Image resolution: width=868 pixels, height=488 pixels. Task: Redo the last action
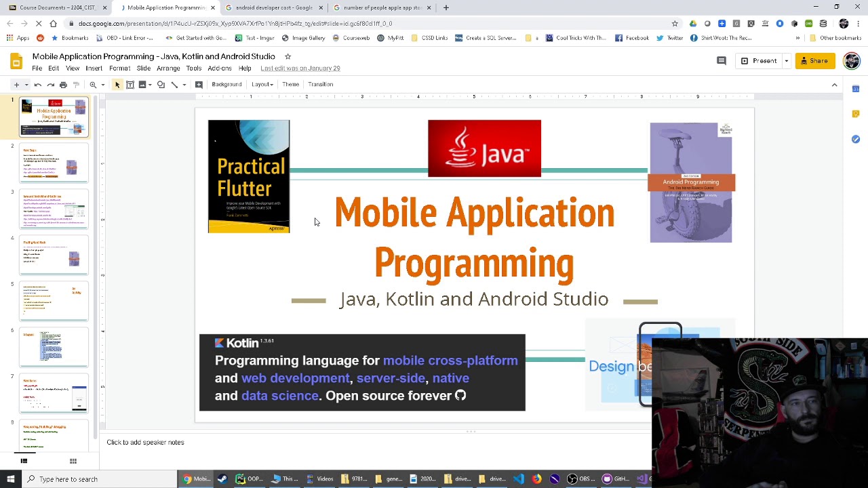[50, 85]
